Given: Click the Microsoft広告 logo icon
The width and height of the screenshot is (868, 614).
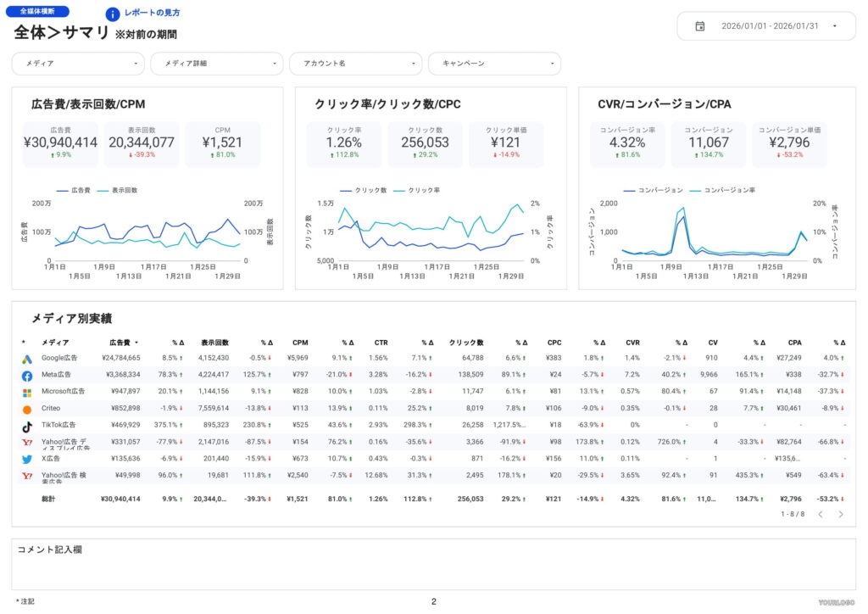Looking at the screenshot, I should tap(27, 392).
